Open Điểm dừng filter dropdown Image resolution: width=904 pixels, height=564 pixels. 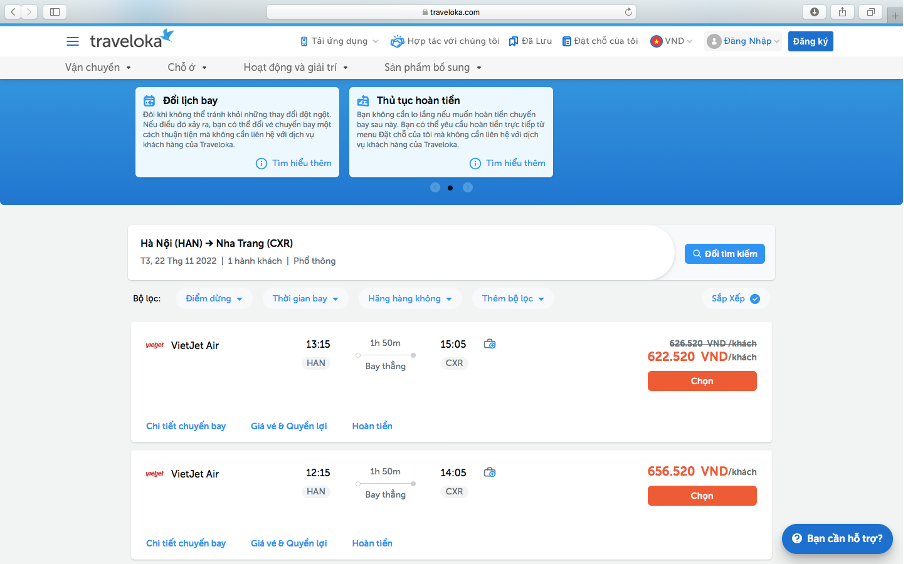pos(214,299)
